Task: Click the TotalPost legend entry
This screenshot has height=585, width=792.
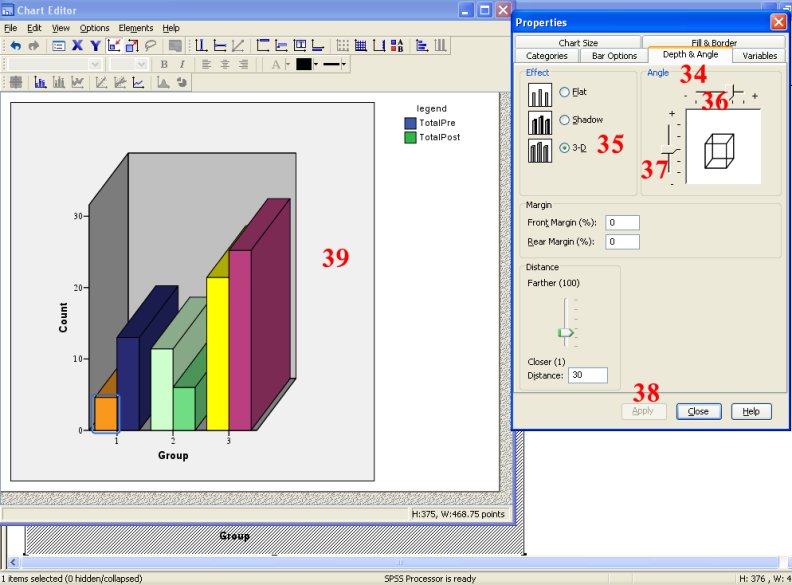Action: pyautogui.click(x=432, y=137)
